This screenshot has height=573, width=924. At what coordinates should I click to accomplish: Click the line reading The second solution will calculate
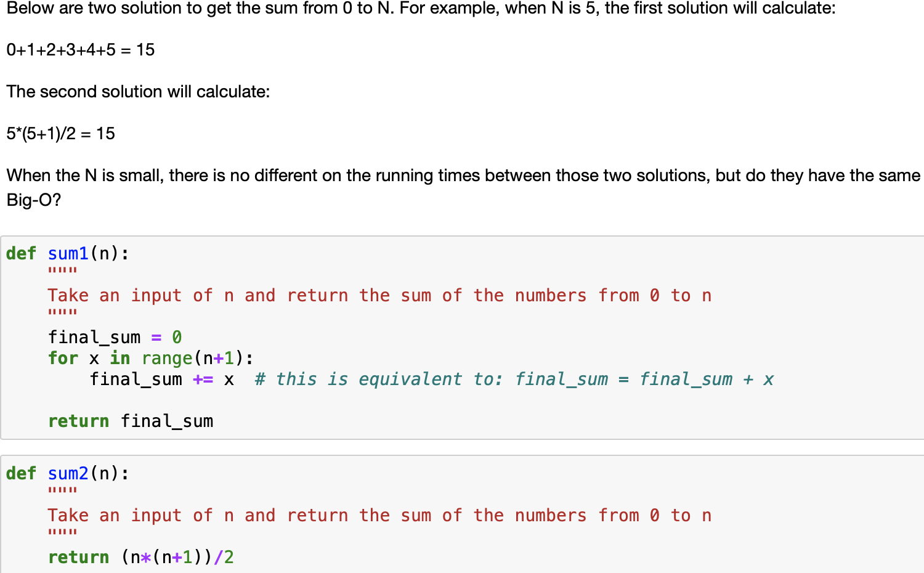point(137,91)
